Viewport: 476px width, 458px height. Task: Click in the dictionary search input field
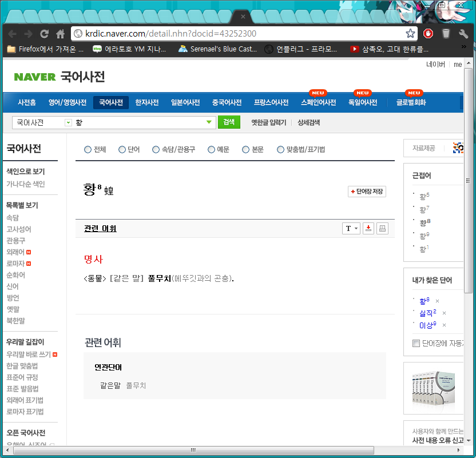click(x=139, y=122)
